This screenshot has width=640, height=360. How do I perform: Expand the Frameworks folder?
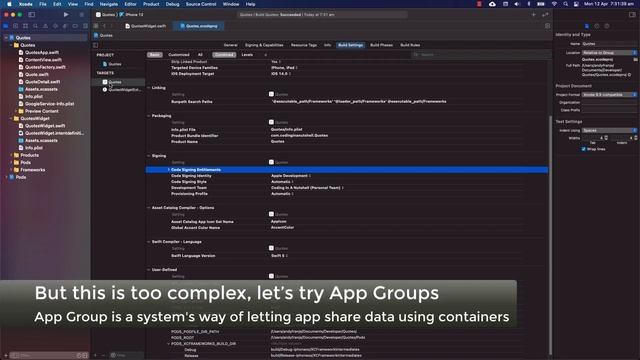(11, 170)
